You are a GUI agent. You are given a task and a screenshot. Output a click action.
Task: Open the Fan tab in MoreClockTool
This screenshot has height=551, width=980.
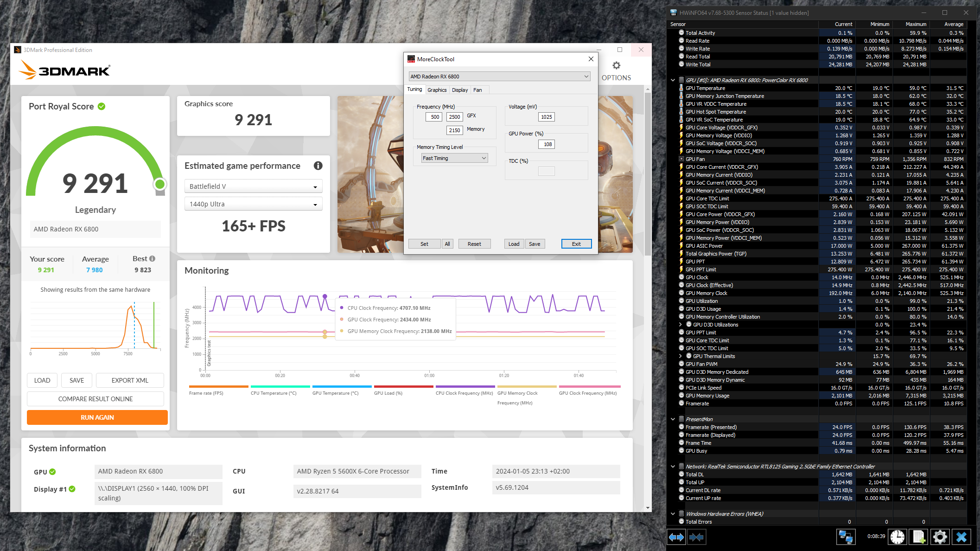(477, 90)
